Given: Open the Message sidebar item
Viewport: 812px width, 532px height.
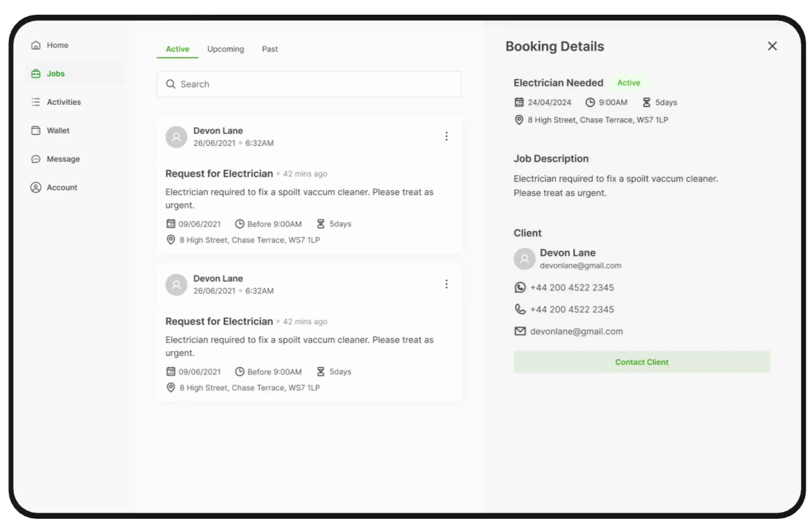Looking at the screenshot, I should (63, 159).
